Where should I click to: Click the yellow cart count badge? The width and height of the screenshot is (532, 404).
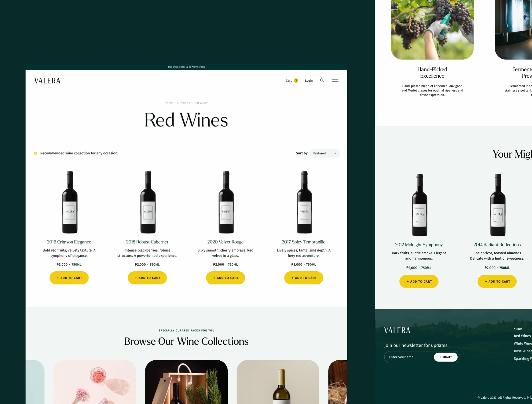(296, 81)
